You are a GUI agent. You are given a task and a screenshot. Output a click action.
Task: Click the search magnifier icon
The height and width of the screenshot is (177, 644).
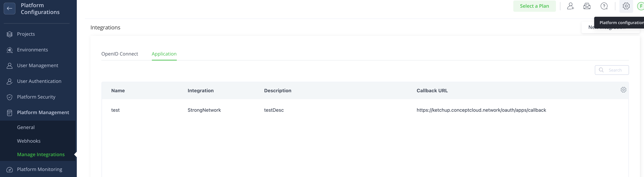tap(602, 70)
